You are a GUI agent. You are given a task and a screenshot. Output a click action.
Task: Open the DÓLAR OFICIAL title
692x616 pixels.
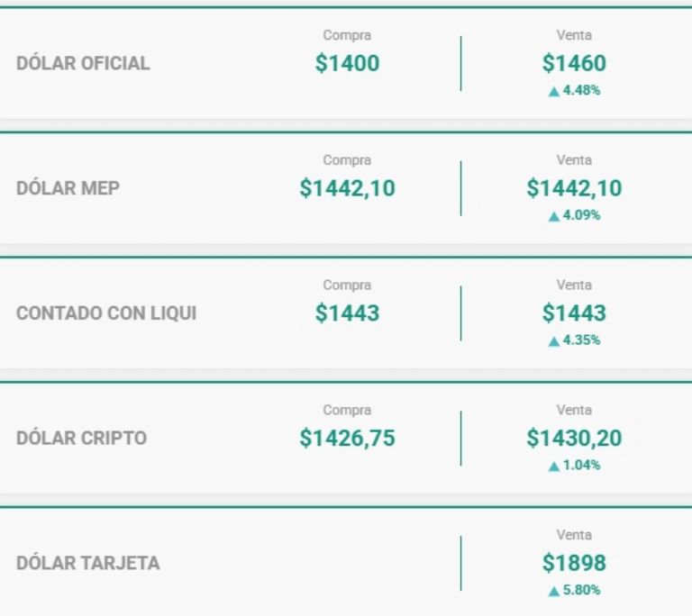[x=83, y=63]
